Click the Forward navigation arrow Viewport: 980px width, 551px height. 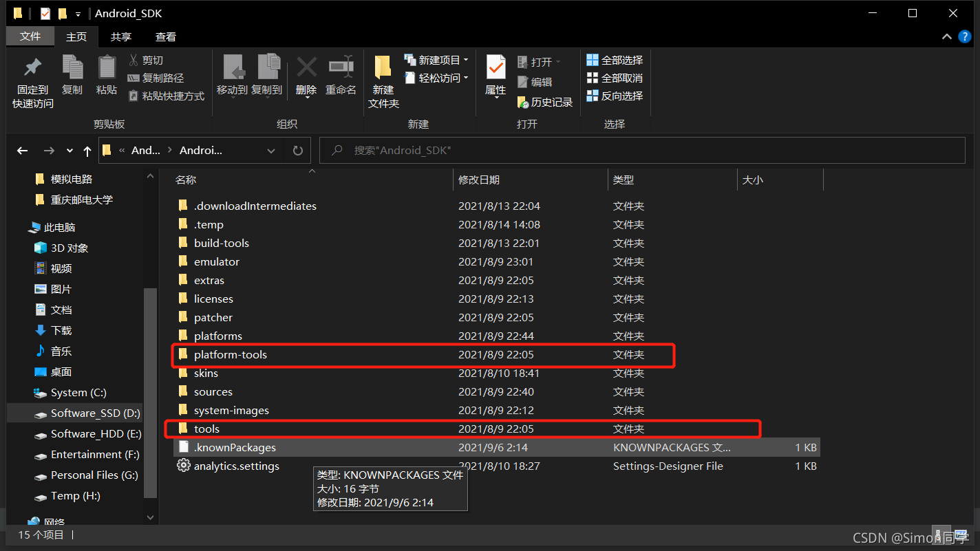pyautogui.click(x=49, y=151)
